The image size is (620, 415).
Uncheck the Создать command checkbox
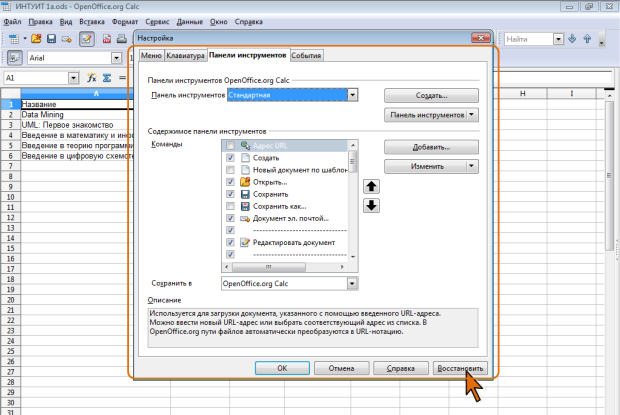(230, 158)
